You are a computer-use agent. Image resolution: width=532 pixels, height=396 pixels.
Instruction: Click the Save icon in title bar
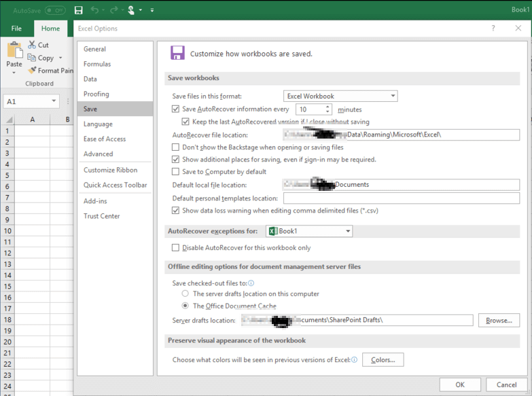click(79, 10)
